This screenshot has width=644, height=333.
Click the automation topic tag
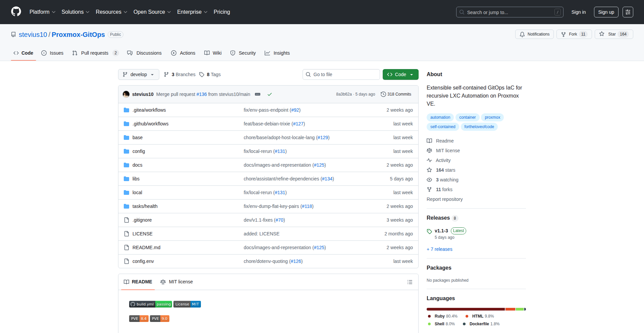(x=440, y=117)
